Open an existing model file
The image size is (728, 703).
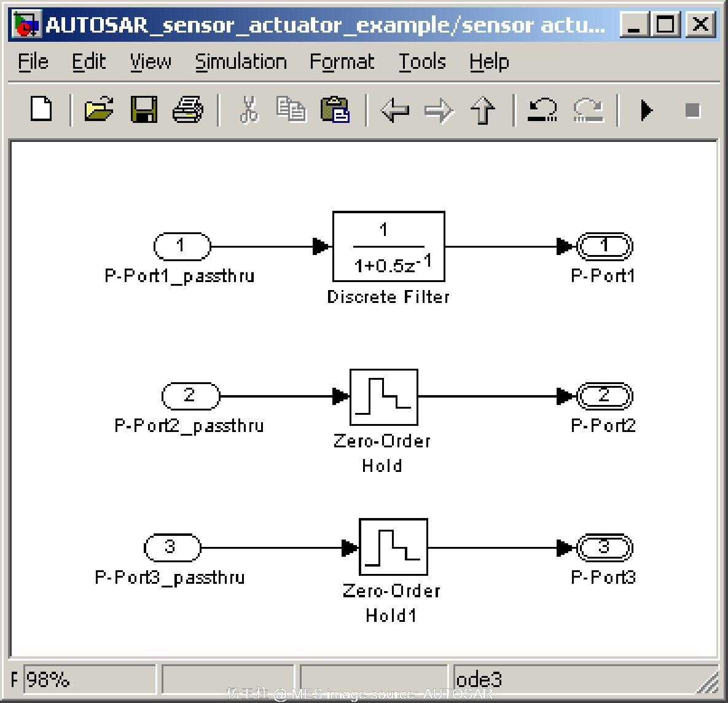pos(100,111)
